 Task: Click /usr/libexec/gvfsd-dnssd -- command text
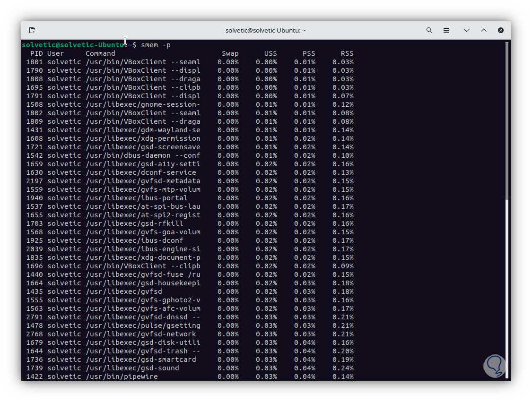143,317
